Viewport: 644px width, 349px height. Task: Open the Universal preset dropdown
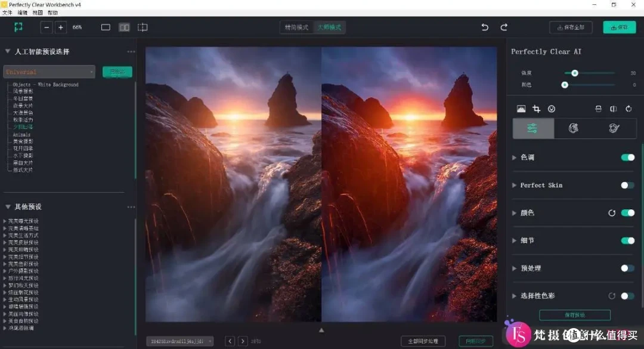click(49, 72)
